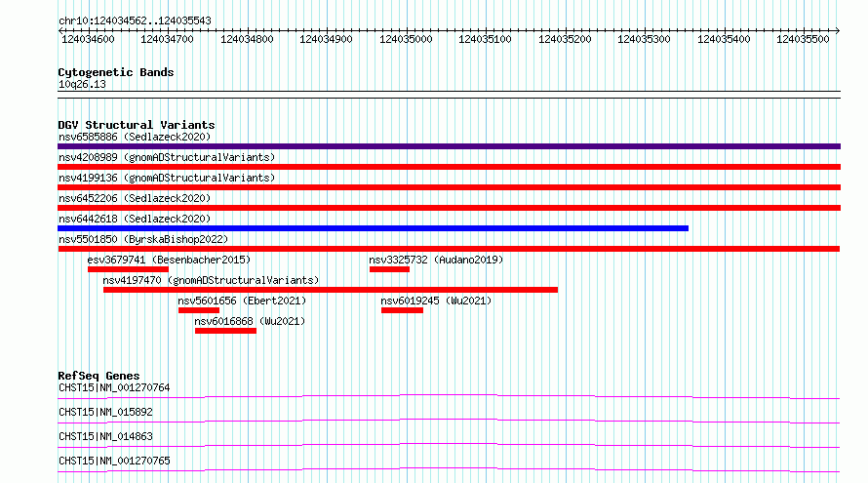Open esv3679741 (Besenbacher2015) label
Screen dimensions: 868x483
click(169, 260)
